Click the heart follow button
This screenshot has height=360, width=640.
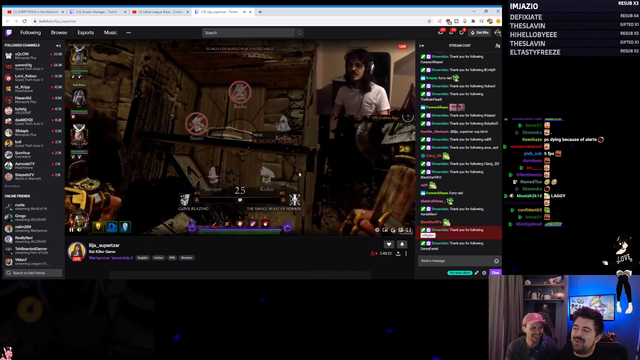pyautogui.click(x=389, y=244)
